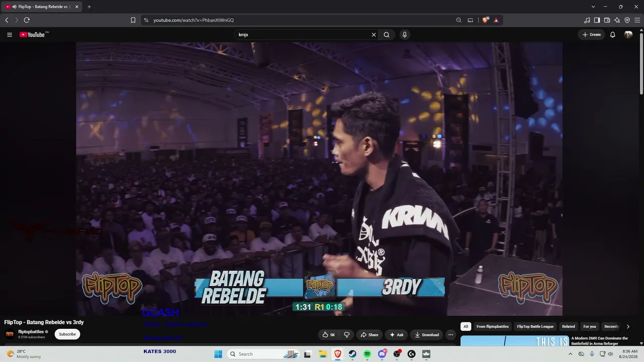644x362 pixels.
Task: Go to the YouTube home logo
Action: tap(32, 35)
